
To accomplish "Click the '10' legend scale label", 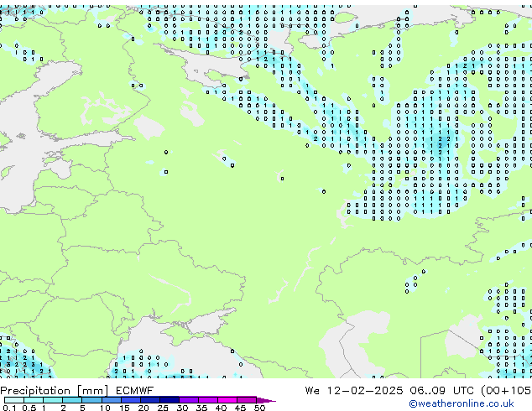I will (x=105, y=408).
